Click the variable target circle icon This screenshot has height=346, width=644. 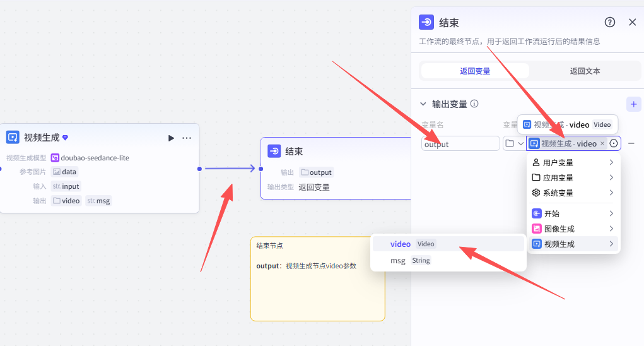click(x=614, y=143)
